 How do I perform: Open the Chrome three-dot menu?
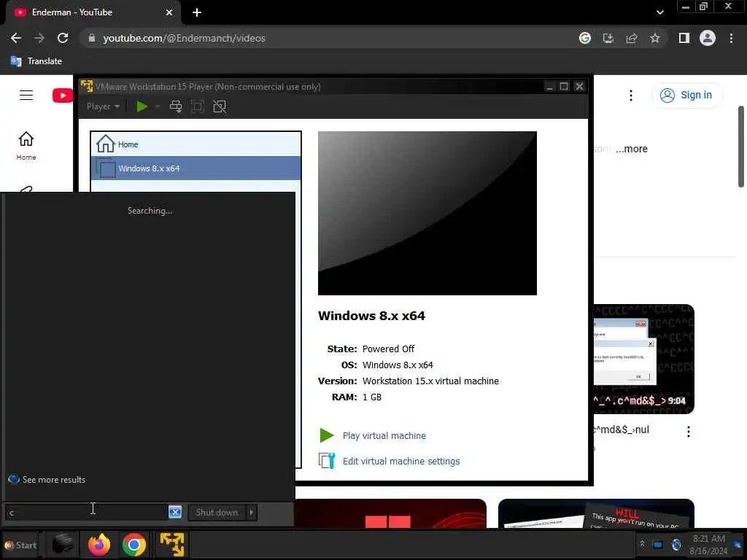(731, 38)
